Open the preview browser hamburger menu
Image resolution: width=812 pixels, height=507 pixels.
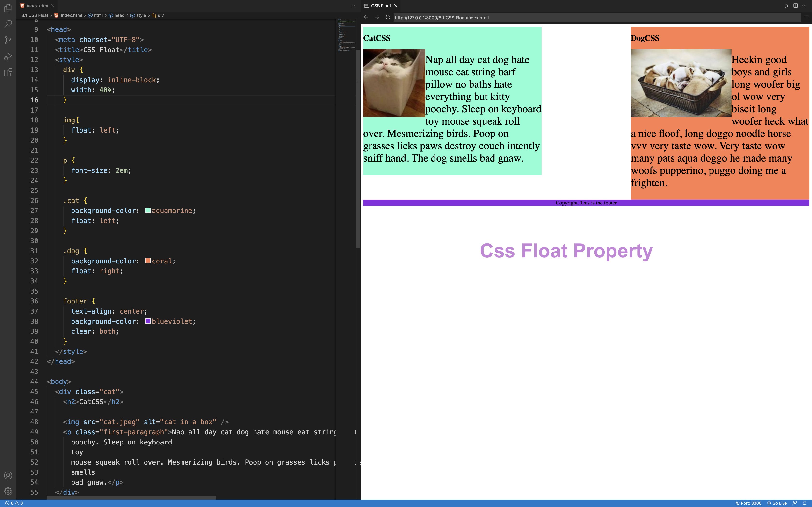[x=806, y=17]
